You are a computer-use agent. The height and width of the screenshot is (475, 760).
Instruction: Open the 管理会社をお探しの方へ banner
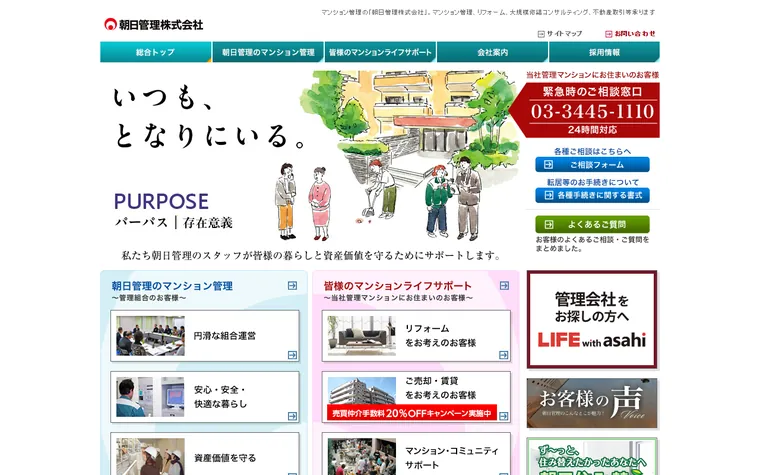click(592, 319)
